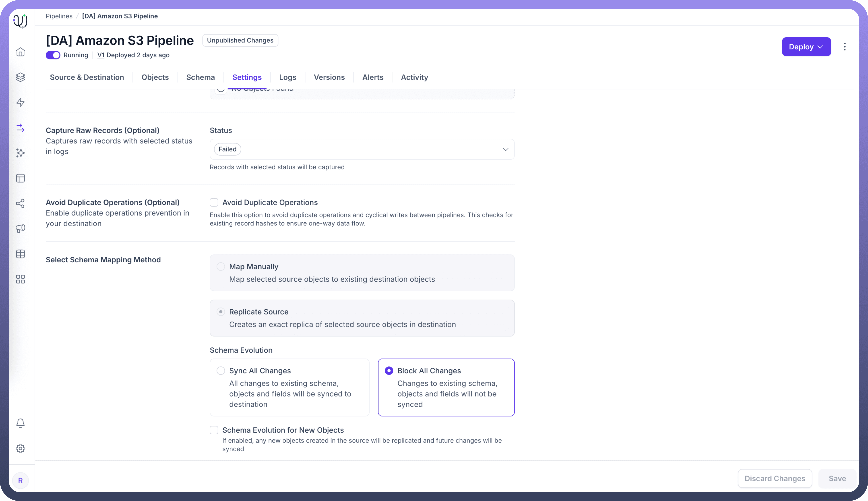Select the Sync All Changes option
Image resolution: width=868 pixels, height=501 pixels.
tap(221, 371)
